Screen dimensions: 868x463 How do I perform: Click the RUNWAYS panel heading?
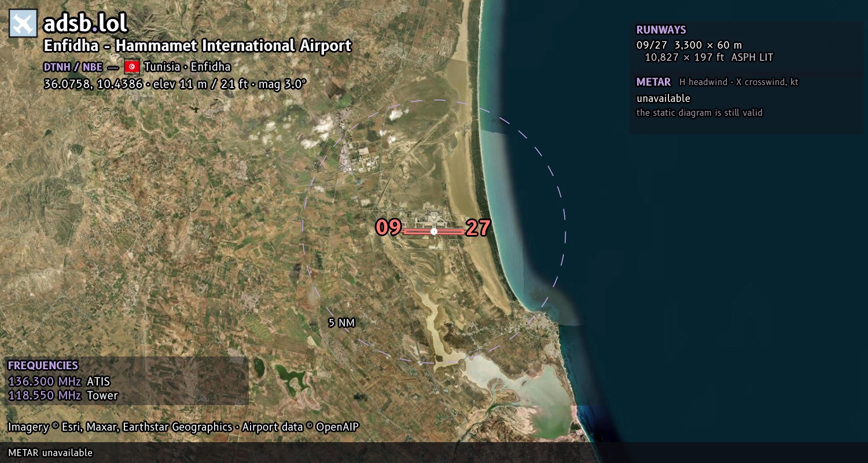[661, 30]
